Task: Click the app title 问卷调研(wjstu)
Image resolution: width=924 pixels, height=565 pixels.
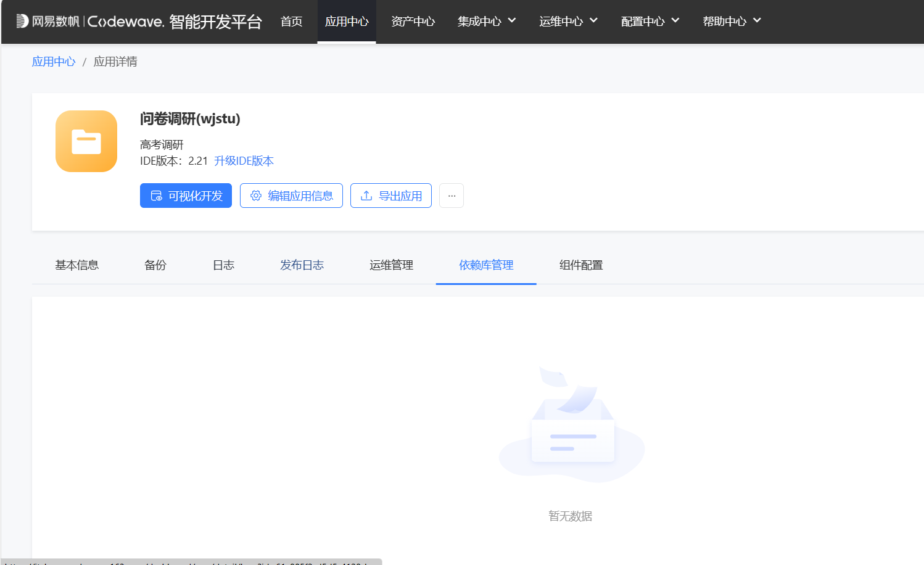Action: click(x=190, y=118)
